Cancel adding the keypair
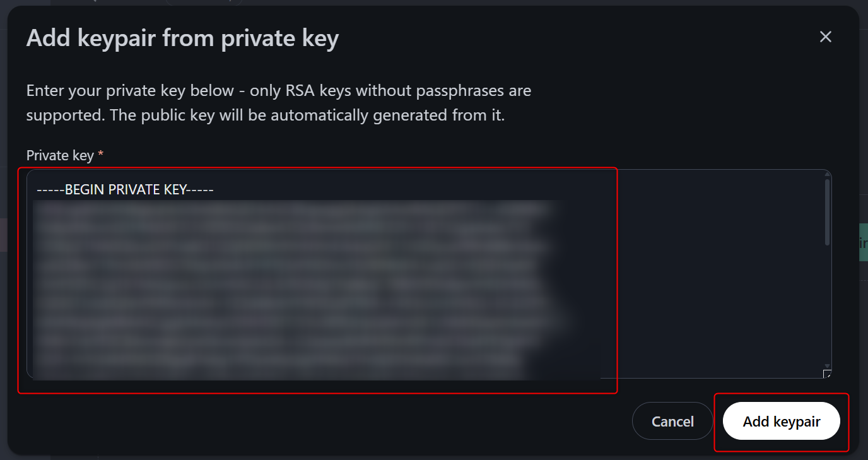 672,422
